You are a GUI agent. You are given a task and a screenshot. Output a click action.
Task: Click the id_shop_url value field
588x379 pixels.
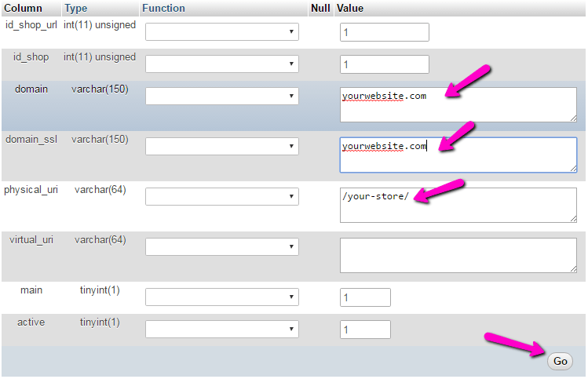(x=384, y=32)
